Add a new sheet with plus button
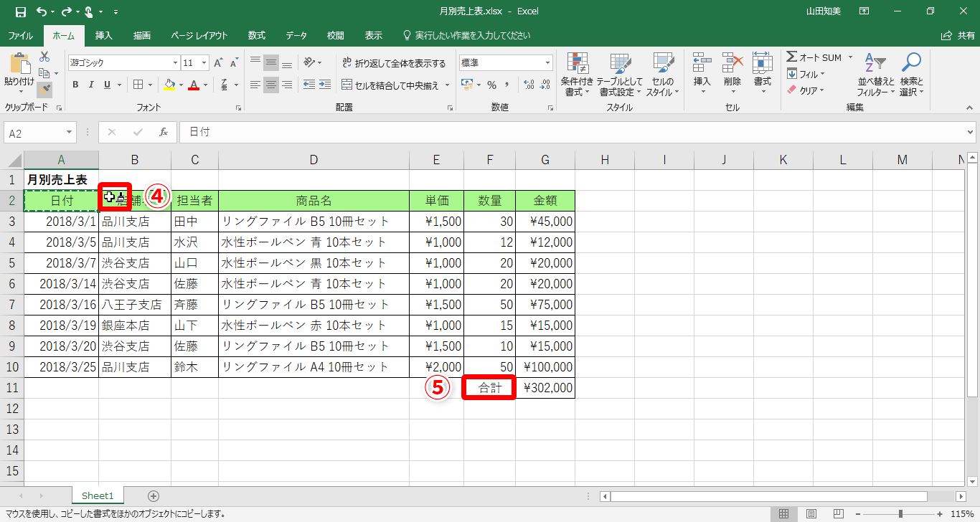 tap(153, 495)
